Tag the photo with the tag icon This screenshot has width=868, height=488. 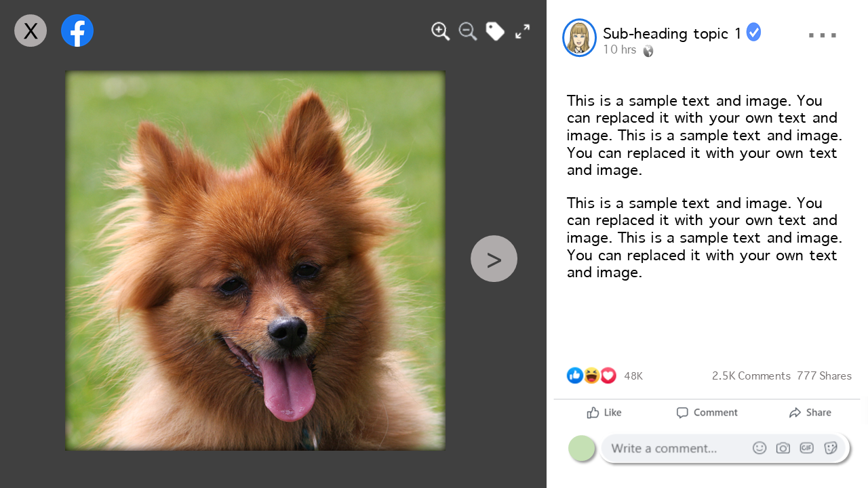coord(495,31)
